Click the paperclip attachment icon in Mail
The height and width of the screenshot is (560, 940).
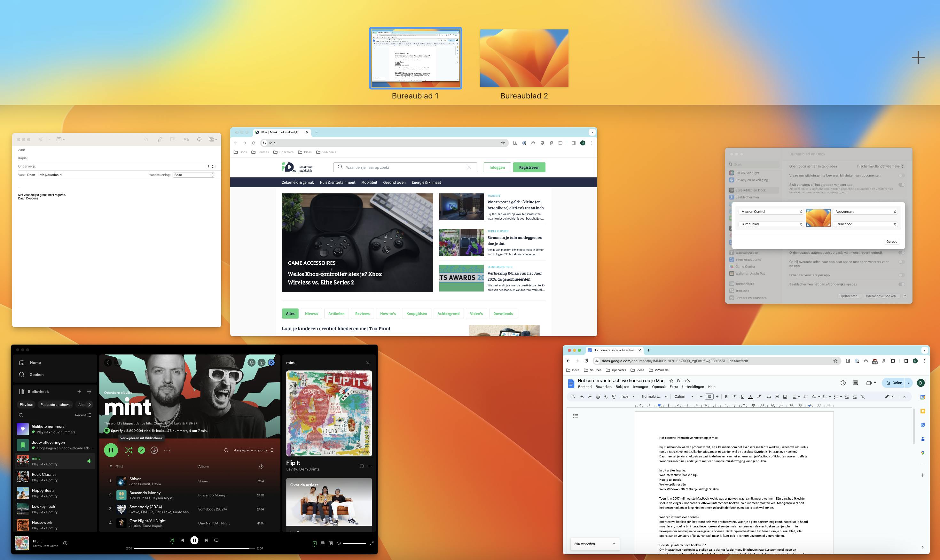159,139
